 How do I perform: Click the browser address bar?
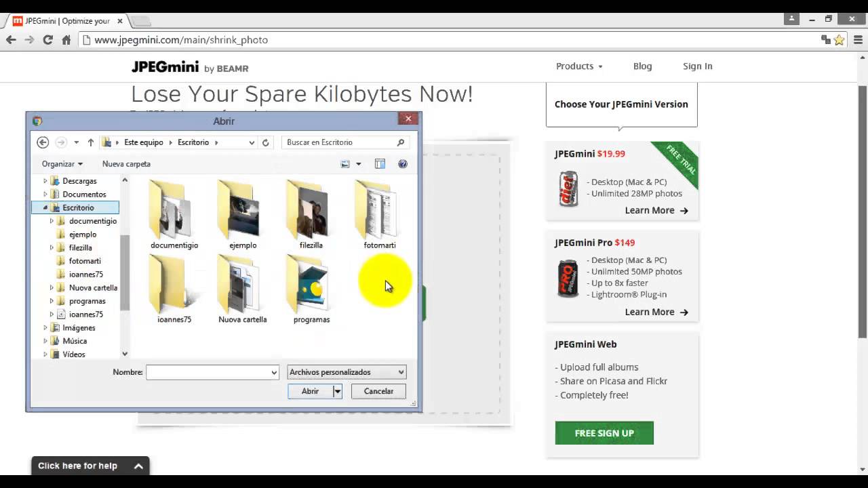448,40
